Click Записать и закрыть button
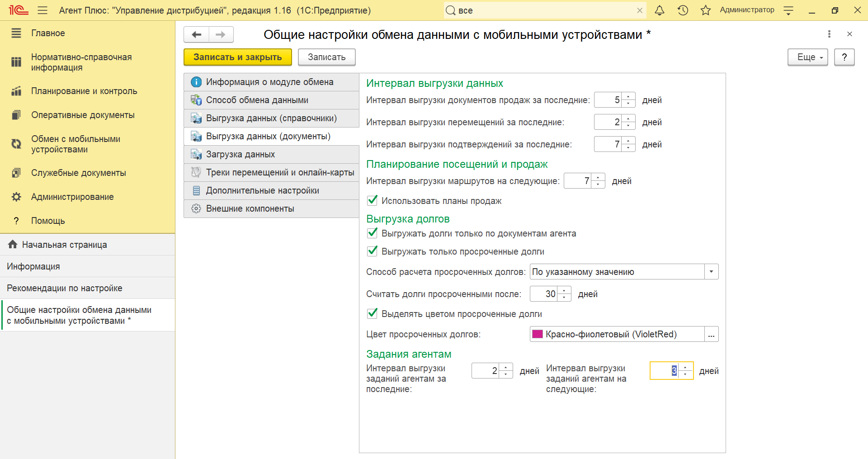 237,57
